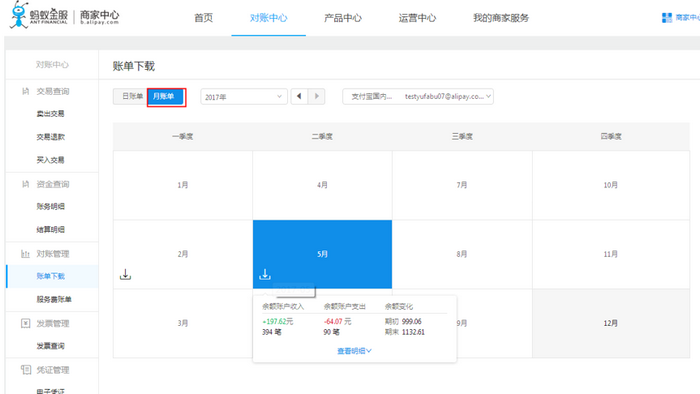Open the 产品中心 top tab
Image resolution: width=700 pixels, height=394 pixels.
[342, 18]
